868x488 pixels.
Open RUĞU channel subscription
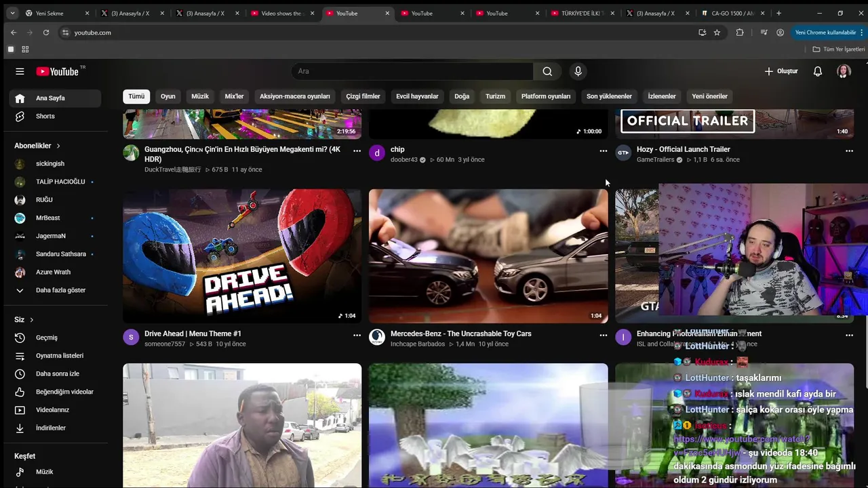tap(56, 200)
